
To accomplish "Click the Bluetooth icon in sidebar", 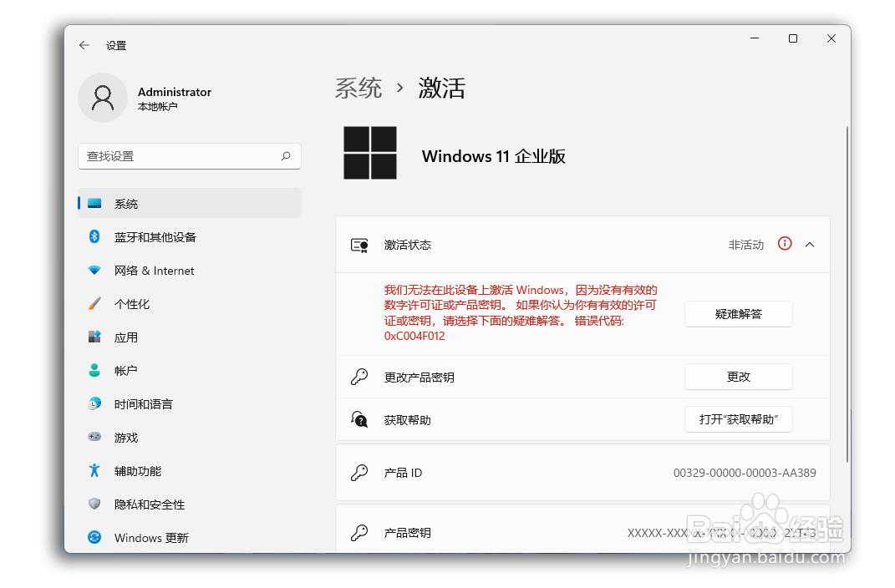I will click(x=94, y=236).
